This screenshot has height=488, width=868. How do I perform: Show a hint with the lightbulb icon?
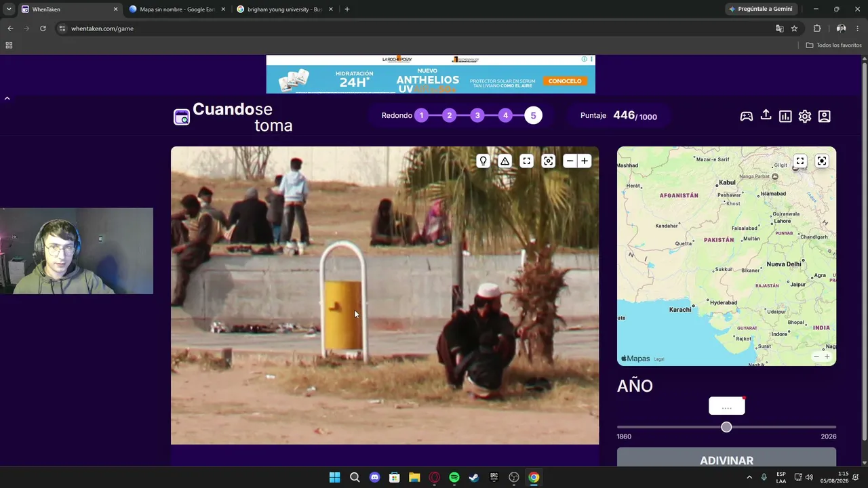(483, 161)
